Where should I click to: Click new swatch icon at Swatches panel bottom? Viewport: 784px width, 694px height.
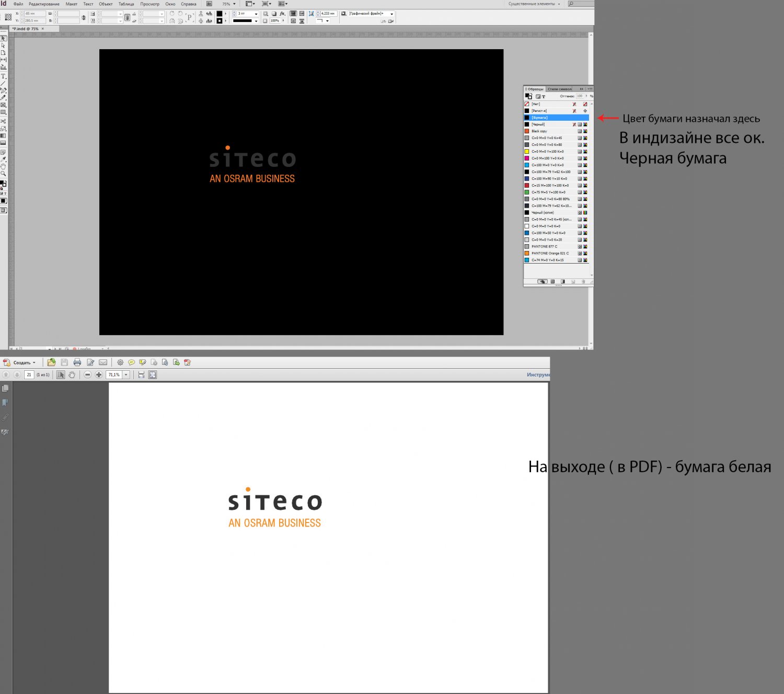(573, 282)
